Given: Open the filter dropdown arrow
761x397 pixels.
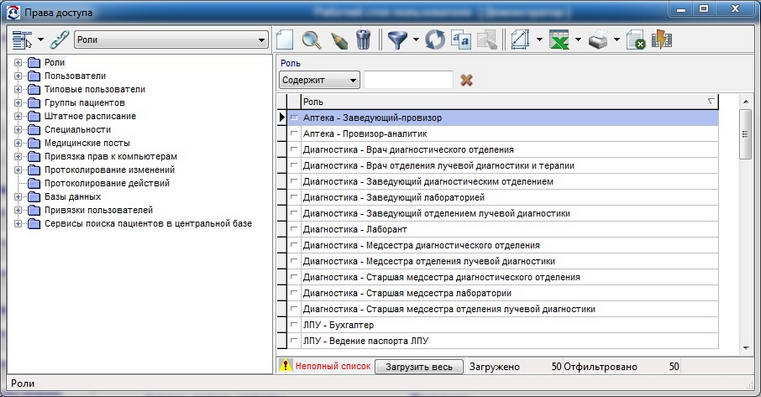Looking at the screenshot, I should point(416,40).
